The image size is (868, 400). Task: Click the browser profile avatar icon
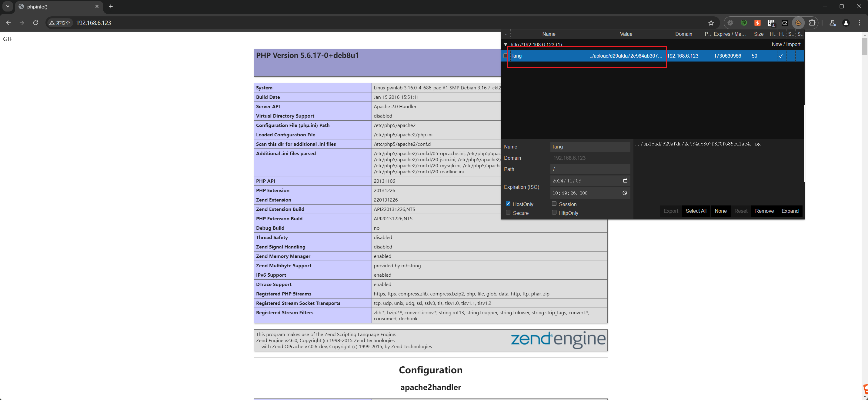[x=845, y=23]
